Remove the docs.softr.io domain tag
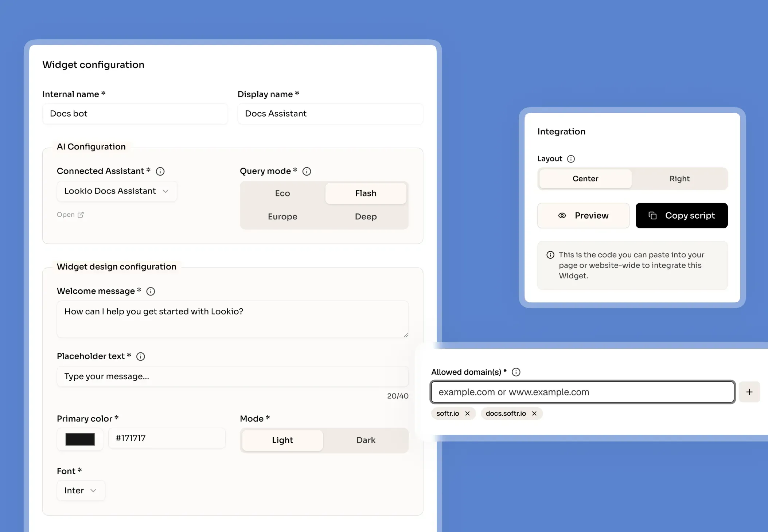The height and width of the screenshot is (532, 768). tap(534, 414)
